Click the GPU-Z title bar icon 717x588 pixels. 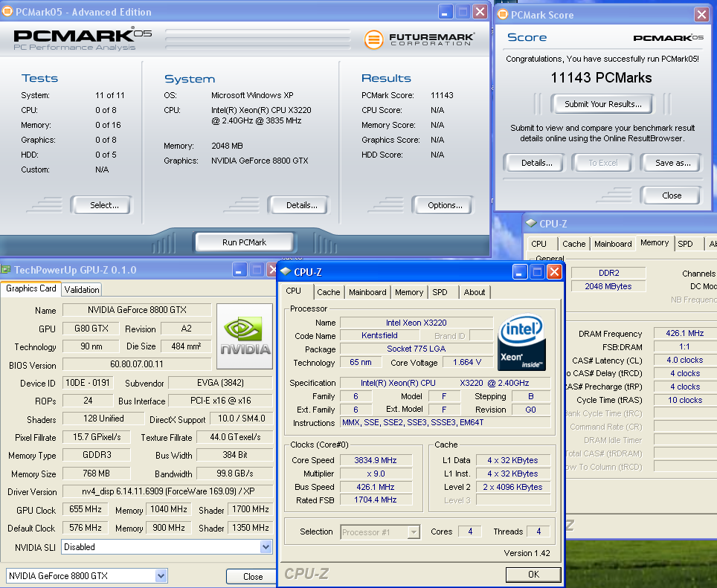[6, 270]
